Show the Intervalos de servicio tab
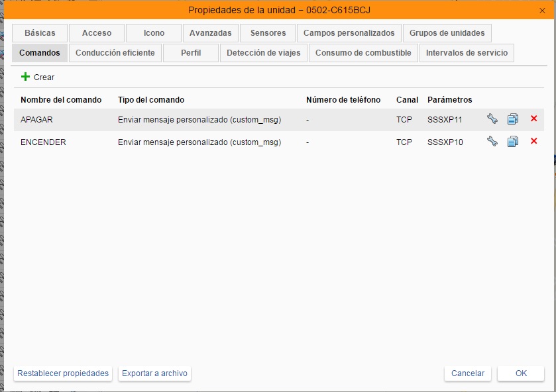The image size is (556, 392). pos(467,53)
